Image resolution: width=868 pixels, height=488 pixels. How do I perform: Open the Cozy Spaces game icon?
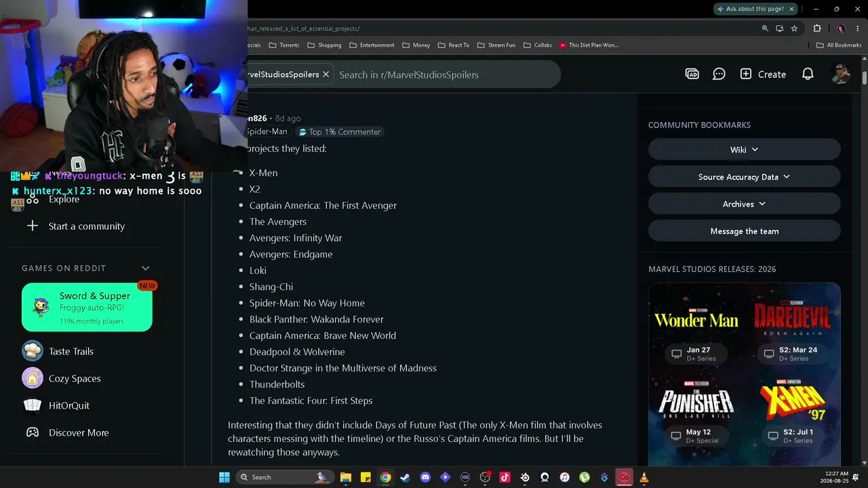coord(33,378)
